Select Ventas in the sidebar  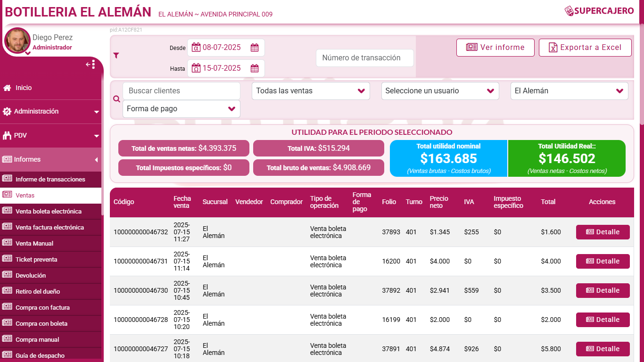pyautogui.click(x=50, y=195)
